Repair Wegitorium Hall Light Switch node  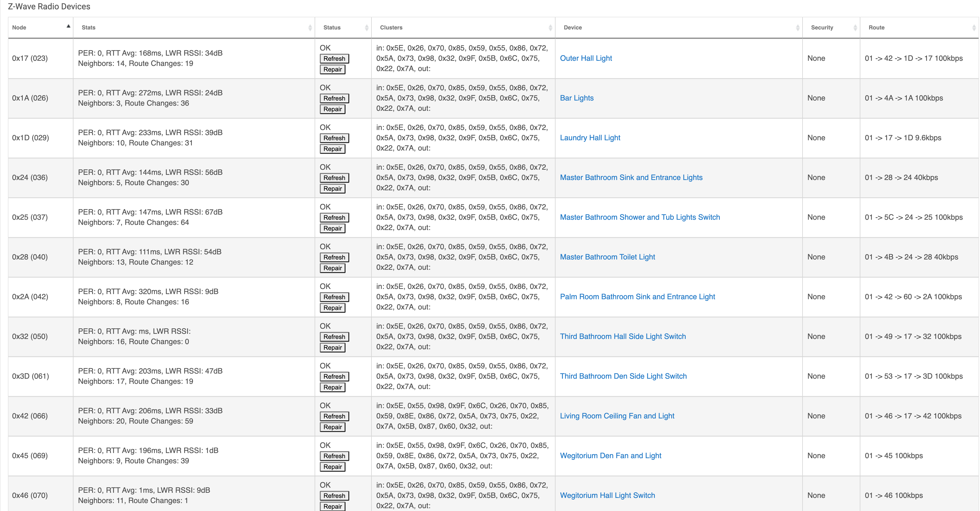pyautogui.click(x=332, y=506)
